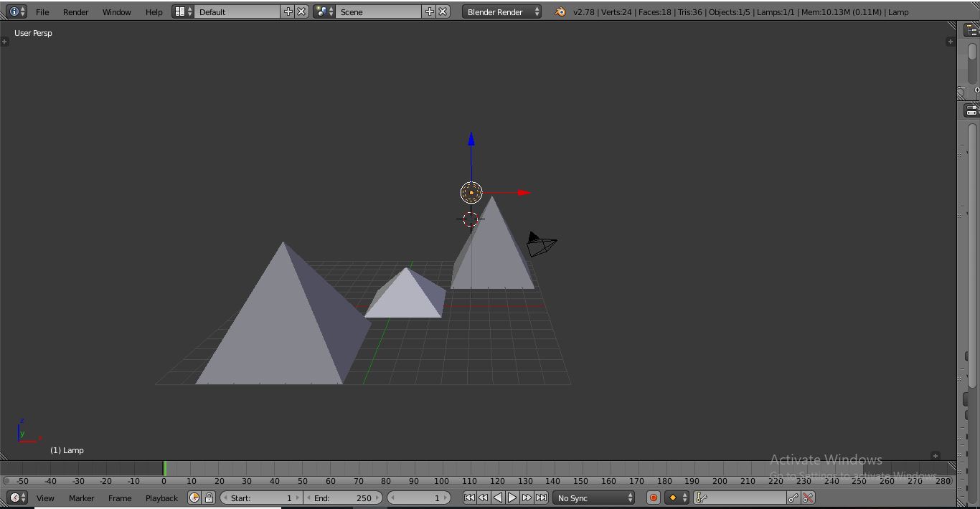Add a new screen layout
The image size is (980, 509).
[x=288, y=11]
